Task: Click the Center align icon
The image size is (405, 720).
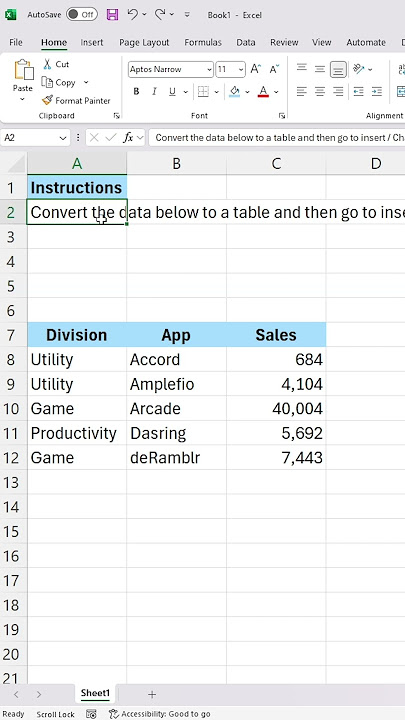Action: (x=320, y=91)
